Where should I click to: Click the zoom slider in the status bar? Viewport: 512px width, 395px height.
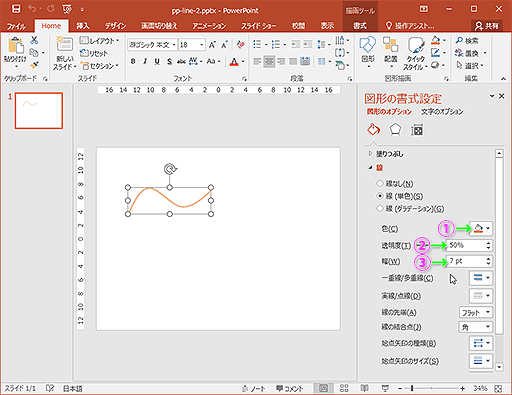431,388
